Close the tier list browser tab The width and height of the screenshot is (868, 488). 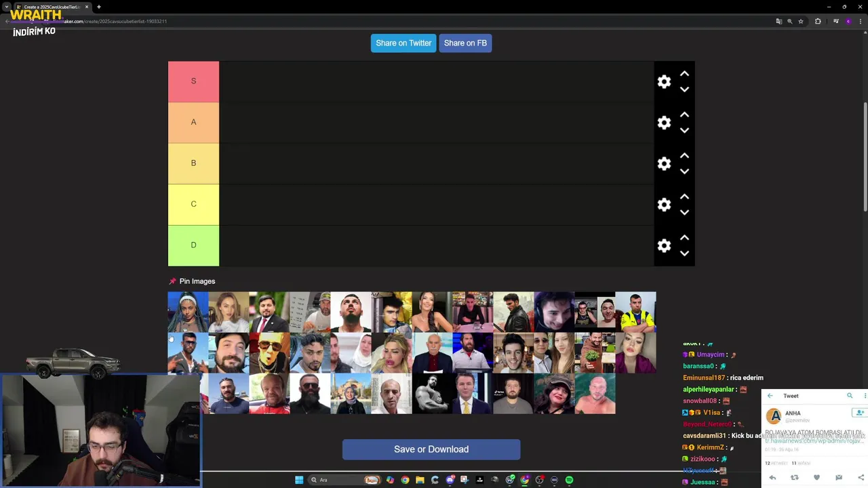point(87,7)
